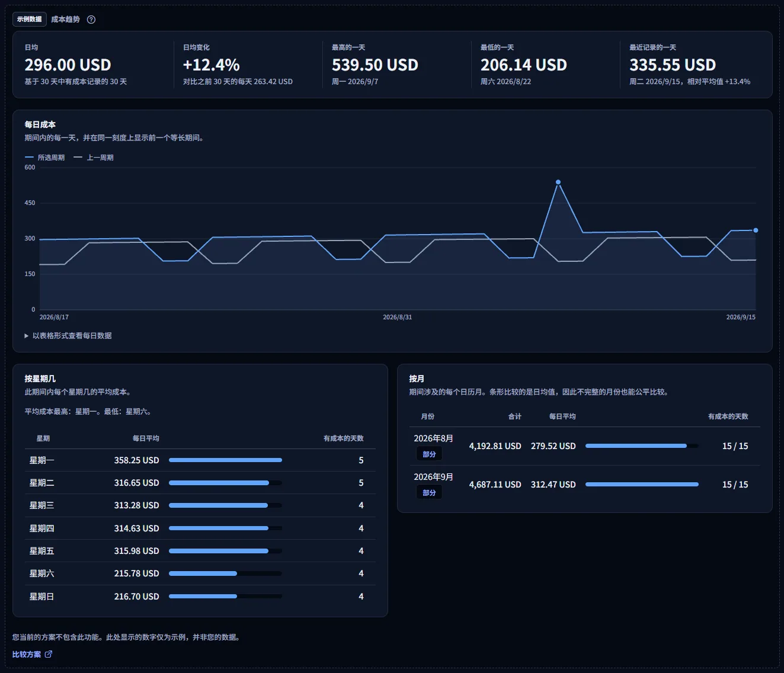Click the 216.70 USD value for 星期日

[x=136, y=597]
